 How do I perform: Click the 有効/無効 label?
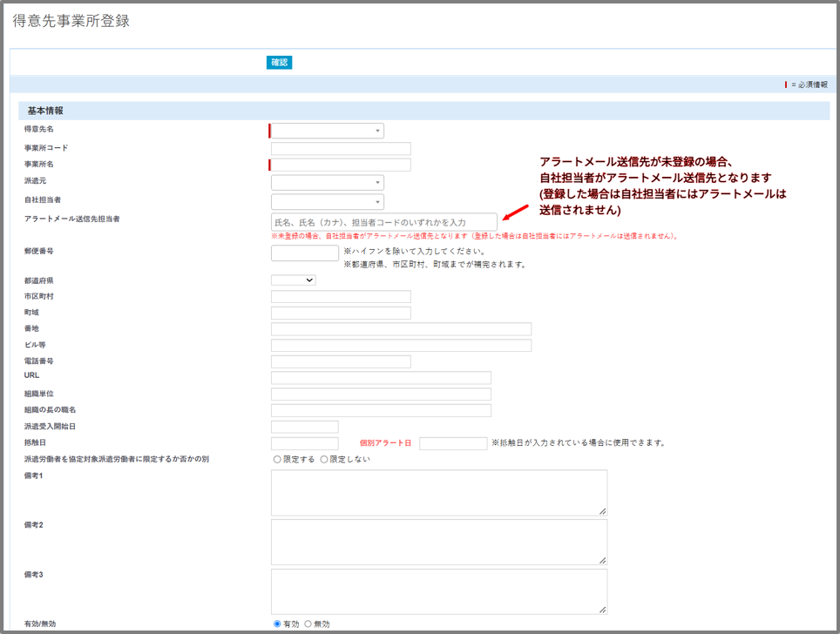click(x=39, y=624)
